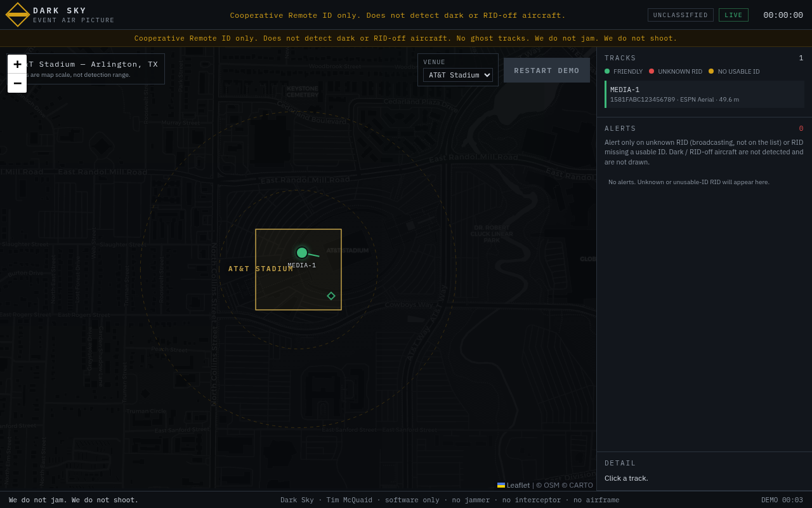
Task: Open the Venue dropdown showing AT&T Stadium
Action: pyautogui.click(x=458, y=75)
